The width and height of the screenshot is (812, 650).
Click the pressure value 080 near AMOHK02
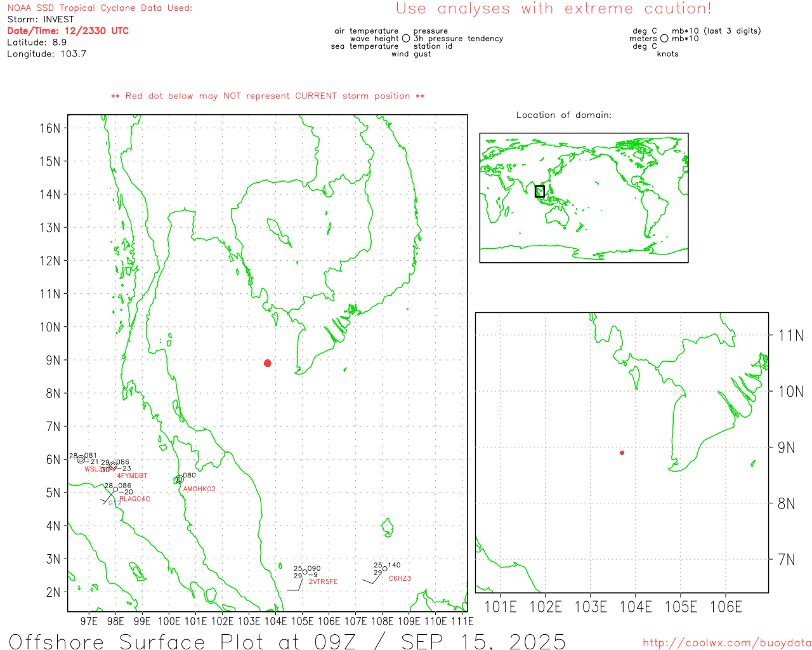click(x=189, y=475)
